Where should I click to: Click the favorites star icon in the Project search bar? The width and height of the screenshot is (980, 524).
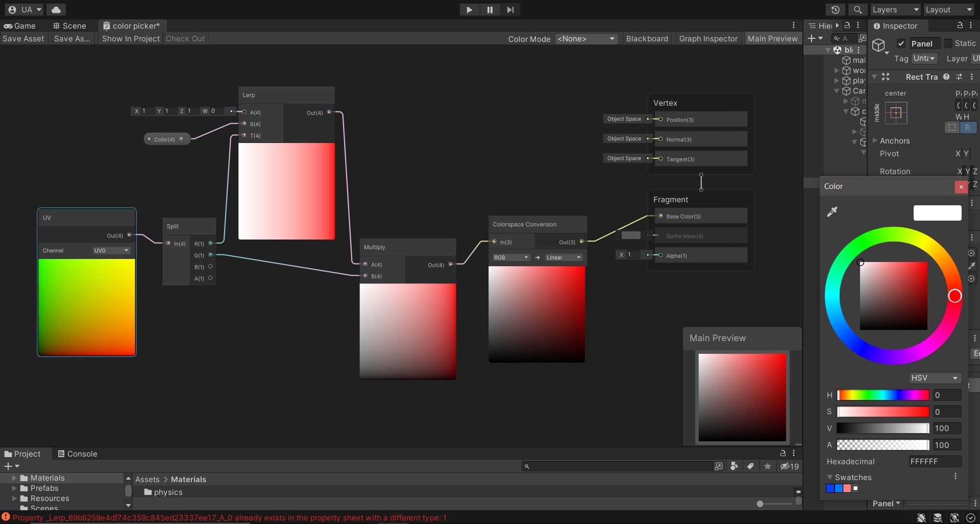tap(768, 466)
